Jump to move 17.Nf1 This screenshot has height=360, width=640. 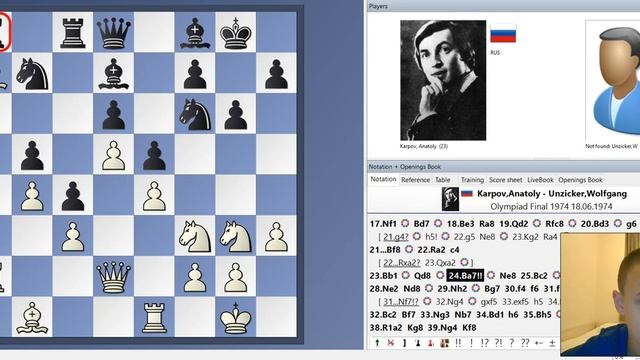[x=383, y=224]
